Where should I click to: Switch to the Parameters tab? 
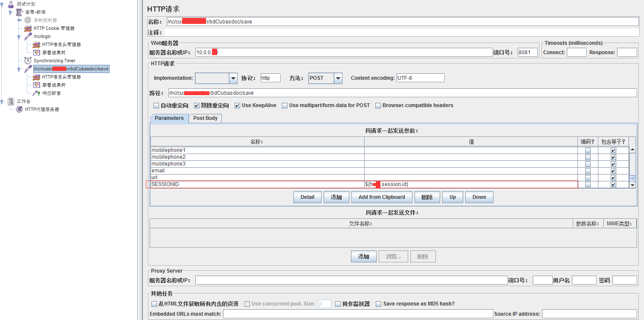pos(169,118)
